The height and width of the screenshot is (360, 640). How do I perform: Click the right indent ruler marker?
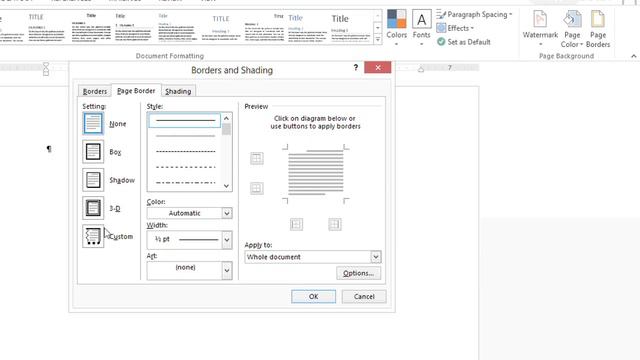(x=421, y=70)
